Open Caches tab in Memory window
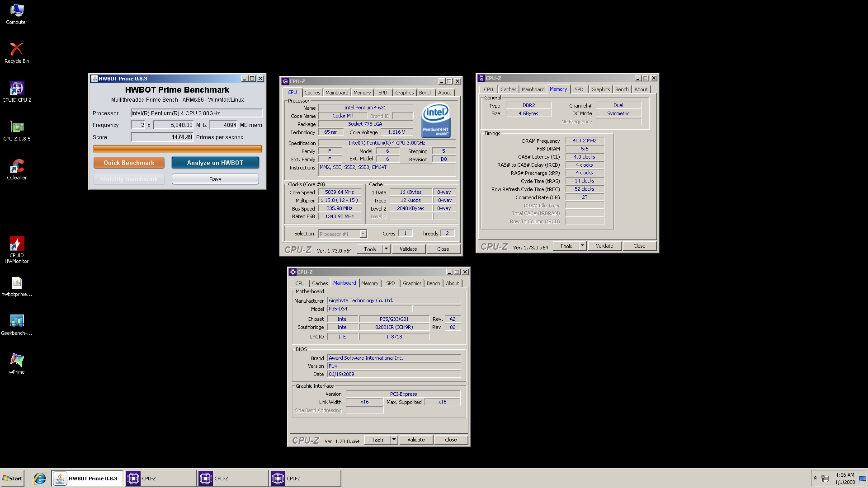The width and height of the screenshot is (868, 488). click(x=508, y=89)
